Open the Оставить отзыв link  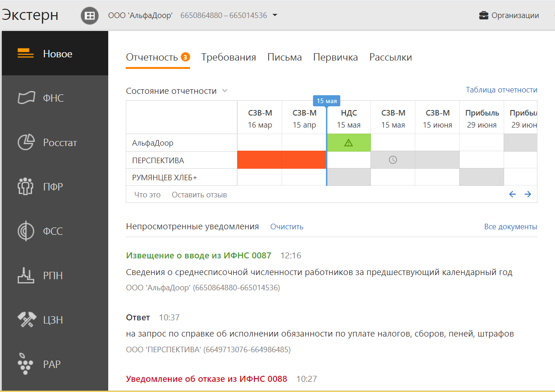pos(199,195)
